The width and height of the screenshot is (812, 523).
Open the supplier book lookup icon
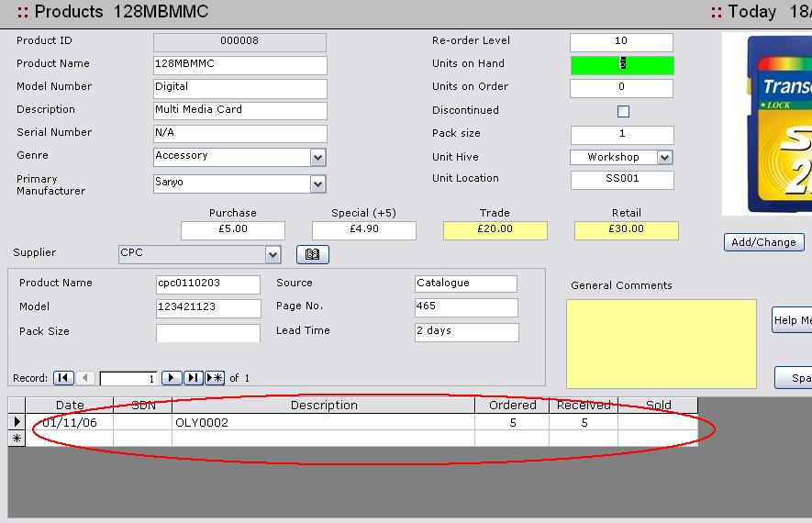(312, 254)
